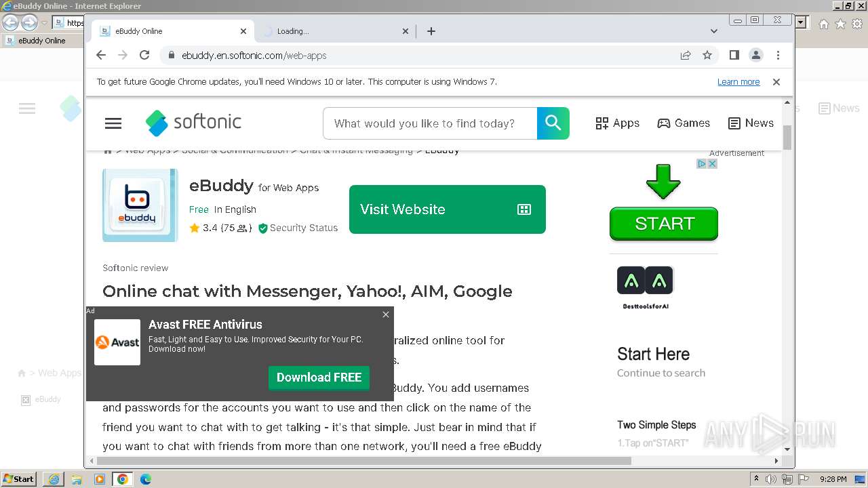Open Internet Explorer from the taskbar
This screenshot has width=868, height=488.
[54, 479]
